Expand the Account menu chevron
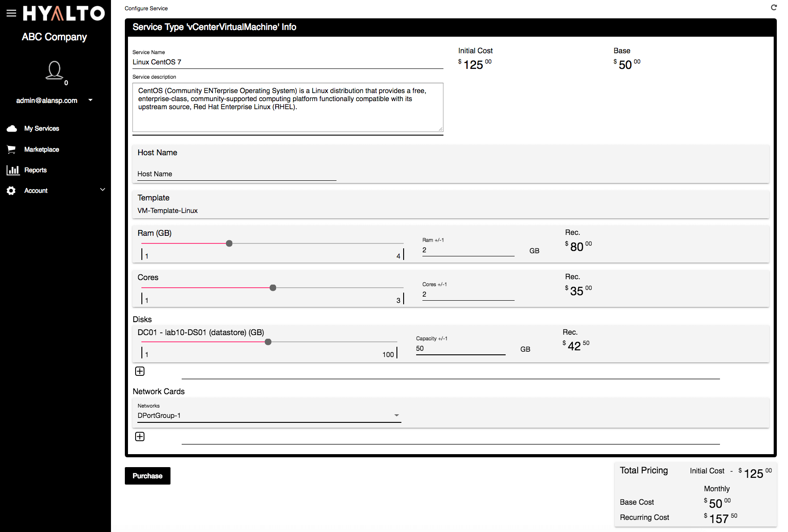The height and width of the screenshot is (532, 788). click(x=102, y=190)
